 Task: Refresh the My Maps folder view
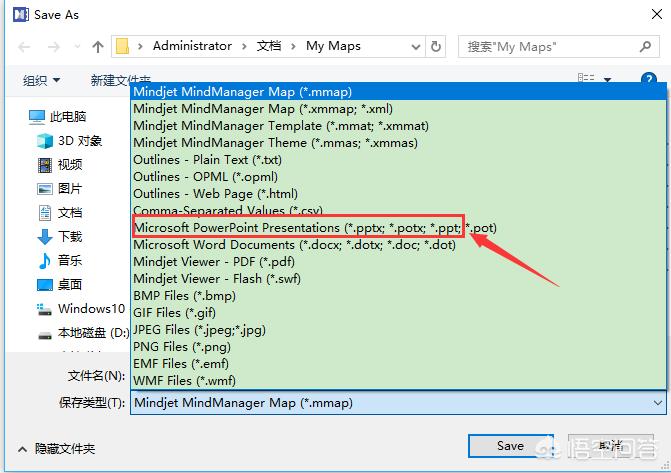tap(436, 46)
